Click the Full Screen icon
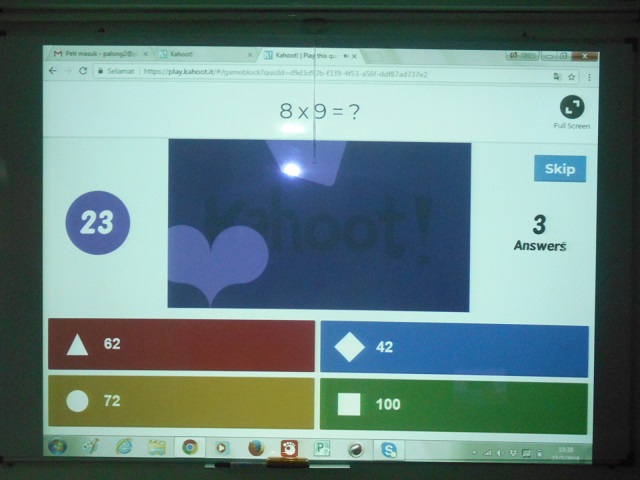The height and width of the screenshot is (480, 640). pos(572,106)
